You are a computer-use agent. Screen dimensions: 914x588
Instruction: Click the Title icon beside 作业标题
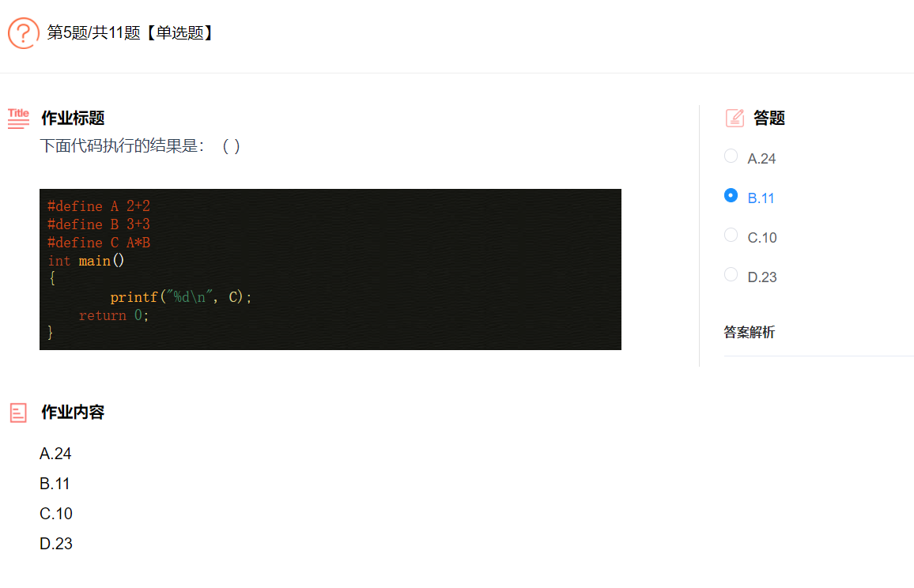click(x=18, y=119)
